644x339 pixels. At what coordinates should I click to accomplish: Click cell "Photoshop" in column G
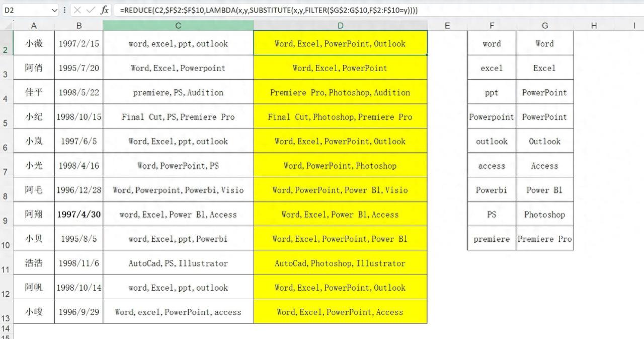point(545,215)
